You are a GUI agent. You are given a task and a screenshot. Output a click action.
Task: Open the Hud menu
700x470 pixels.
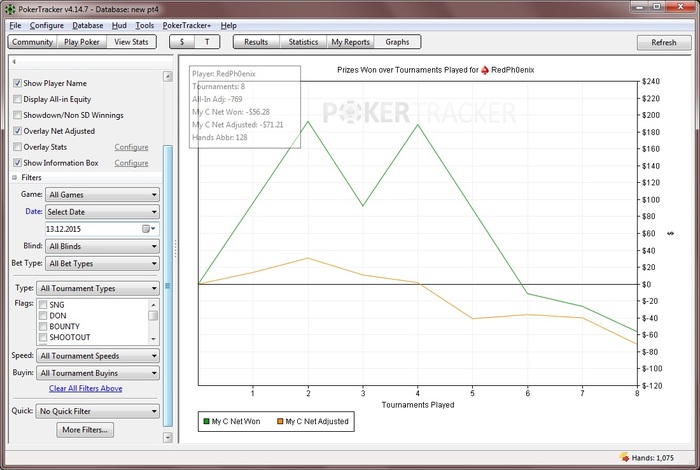[119, 25]
